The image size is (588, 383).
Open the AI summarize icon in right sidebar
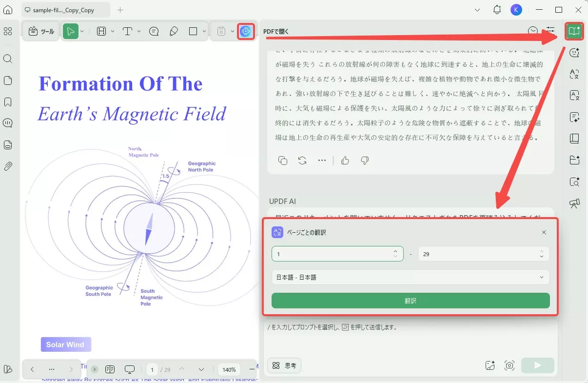tap(574, 117)
